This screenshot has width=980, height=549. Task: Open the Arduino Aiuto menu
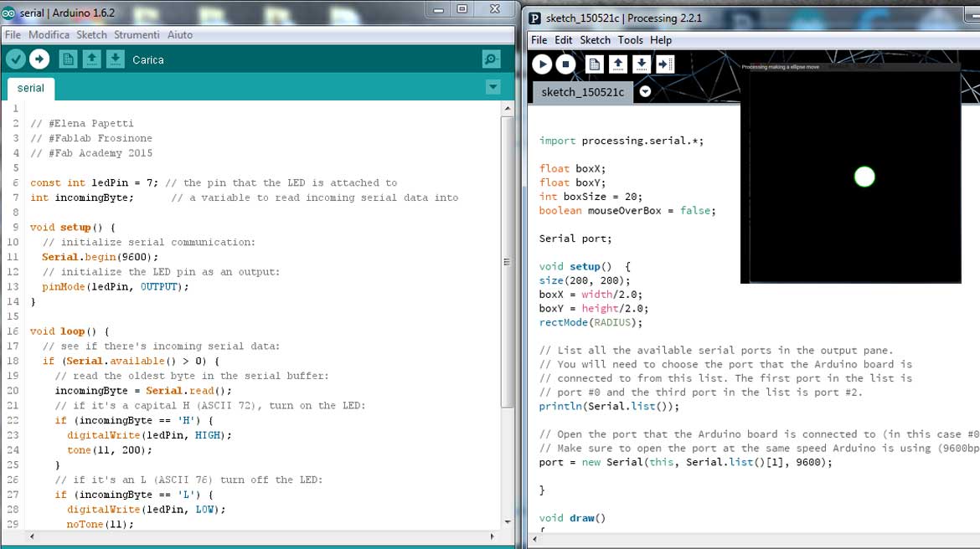pos(180,35)
